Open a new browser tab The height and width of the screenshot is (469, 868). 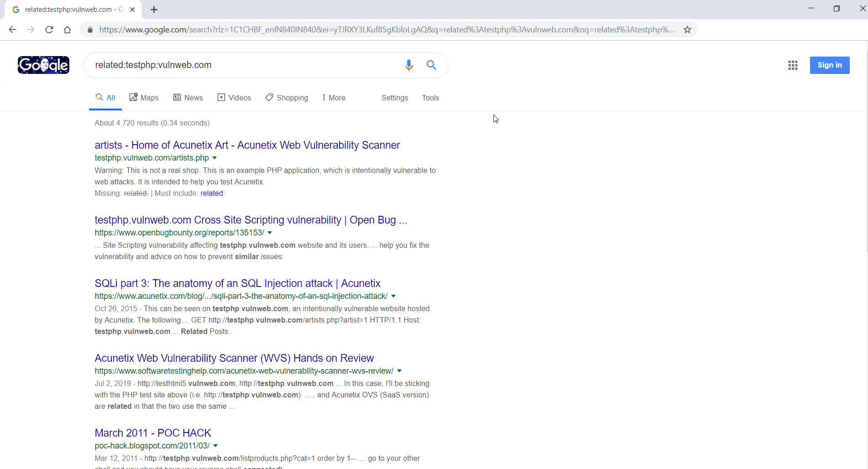pyautogui.click(x=154, y=10)
